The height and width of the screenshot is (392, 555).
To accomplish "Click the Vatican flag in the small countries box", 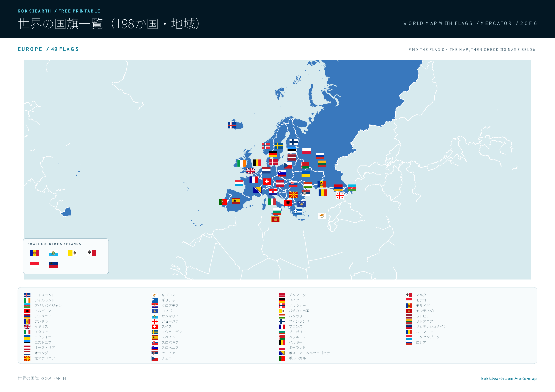I will [72, 253].
